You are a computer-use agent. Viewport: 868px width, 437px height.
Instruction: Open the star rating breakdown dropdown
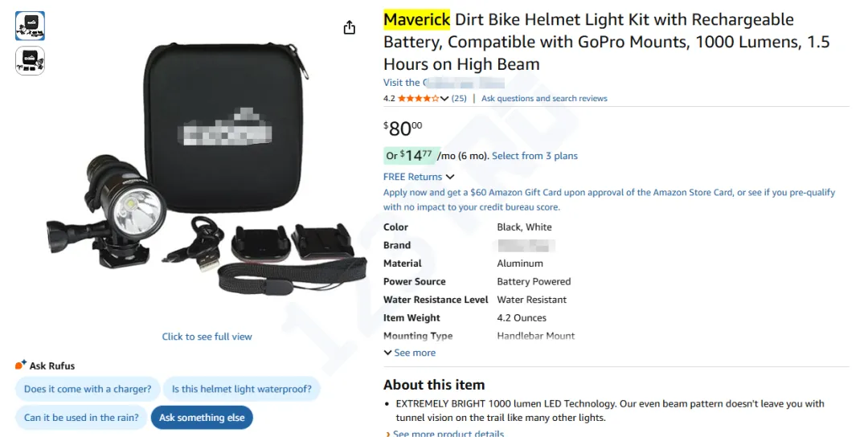coord(444,99)
